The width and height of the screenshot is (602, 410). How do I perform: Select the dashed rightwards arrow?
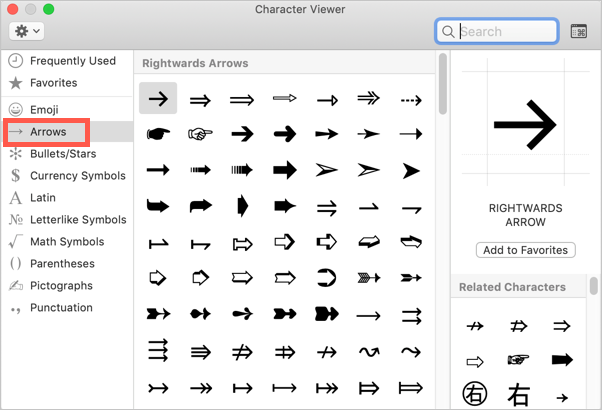411,100
